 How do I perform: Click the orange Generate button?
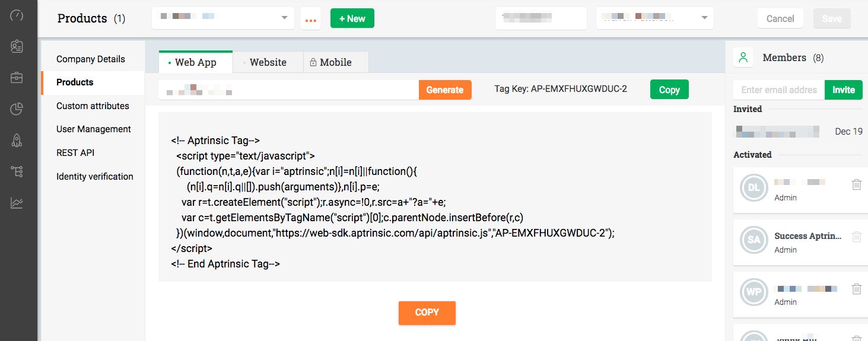(x=445, y=90)
